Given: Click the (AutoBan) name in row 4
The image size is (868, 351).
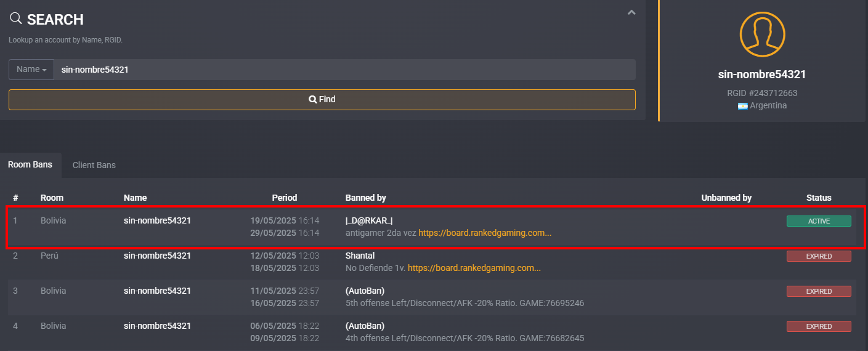Looking at the screenshot, I should point(365,326).
